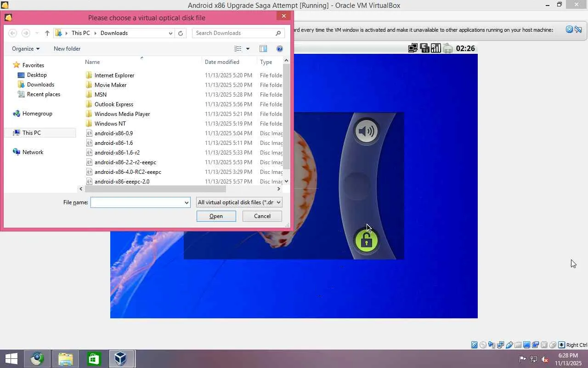The height and width of the screenshot is (368, 588).
Task: Select Recent places in Favorites sidebar
Action: 44,94
